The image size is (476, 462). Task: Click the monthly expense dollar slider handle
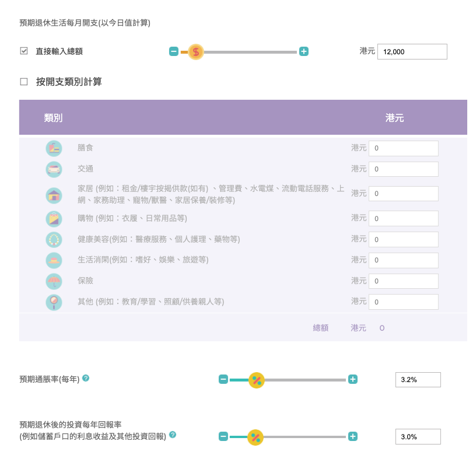pos(196,52)
